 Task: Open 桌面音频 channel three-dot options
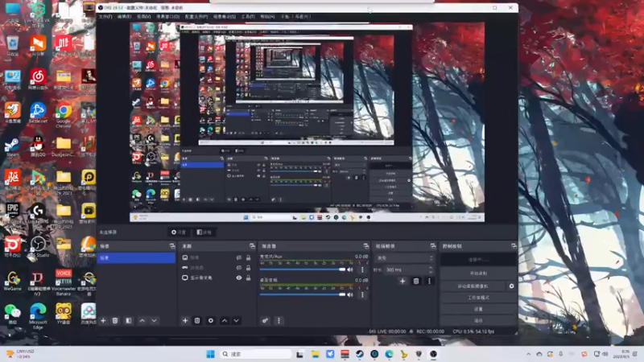(x=362, y=294)
